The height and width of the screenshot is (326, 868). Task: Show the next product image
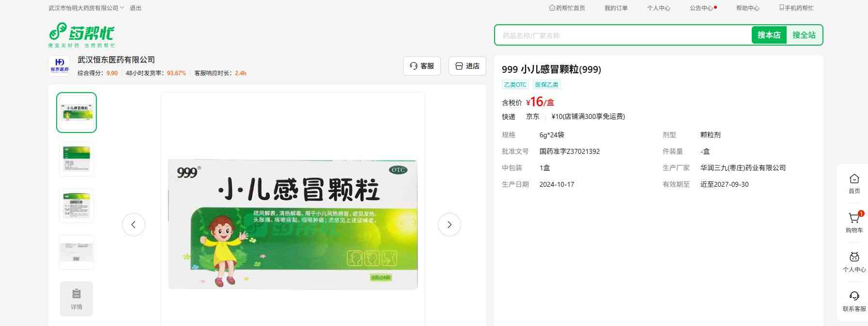click(x=449, y=225)
